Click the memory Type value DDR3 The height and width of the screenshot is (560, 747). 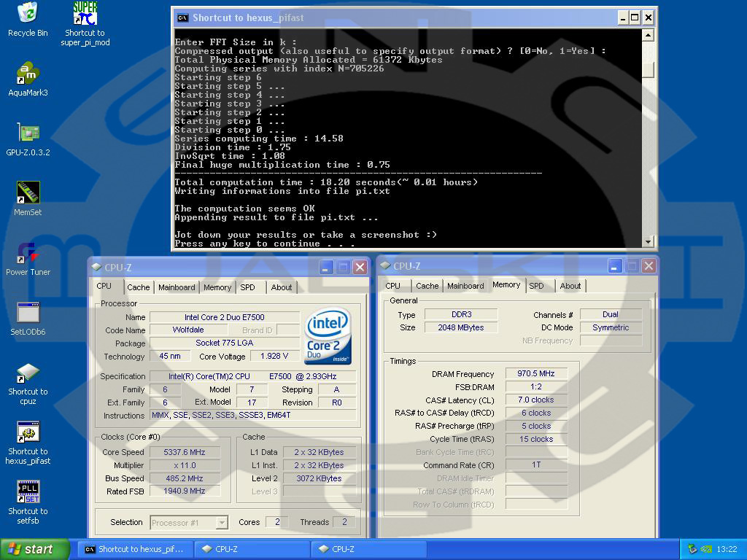(461, 315)
